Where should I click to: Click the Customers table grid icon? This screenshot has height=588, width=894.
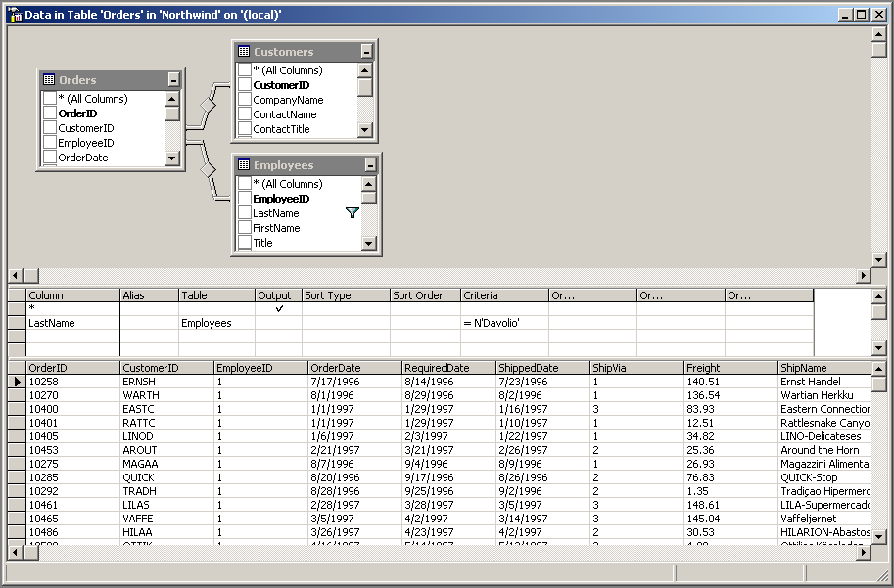[244, 51]
